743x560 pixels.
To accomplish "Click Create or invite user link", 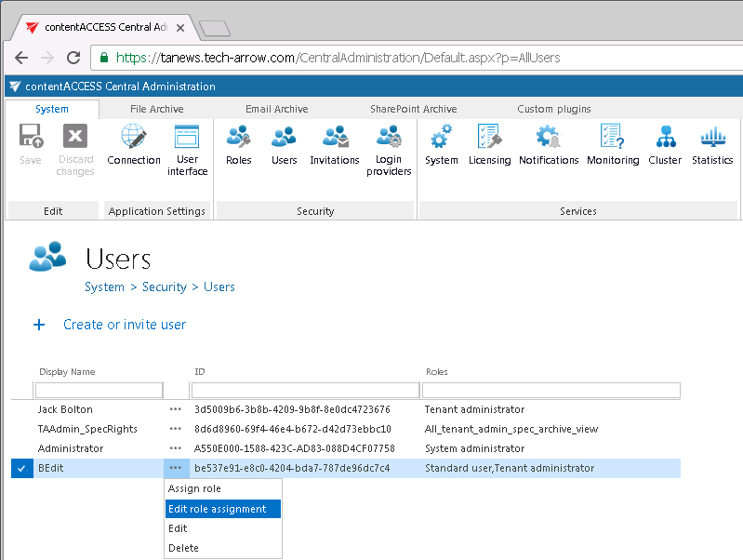I will [124, 325].
